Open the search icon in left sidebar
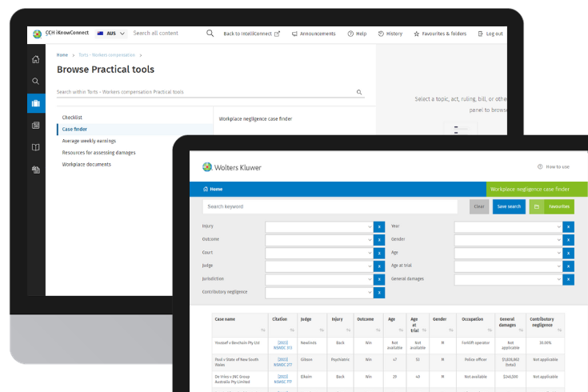This screenshot has width=588, height=392. (35, 81)
